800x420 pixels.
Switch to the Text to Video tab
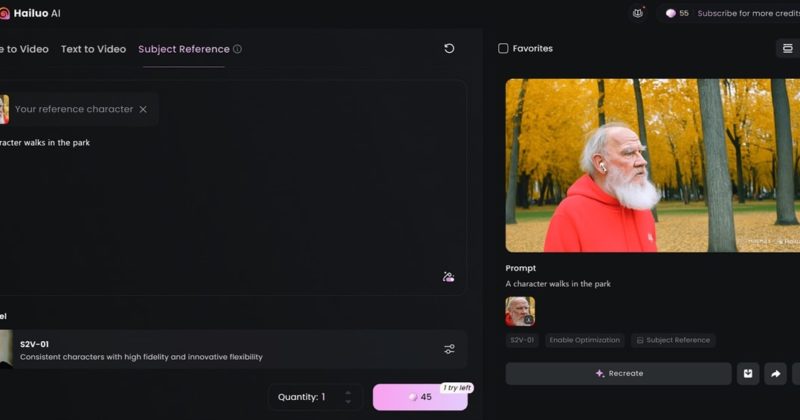93,49
